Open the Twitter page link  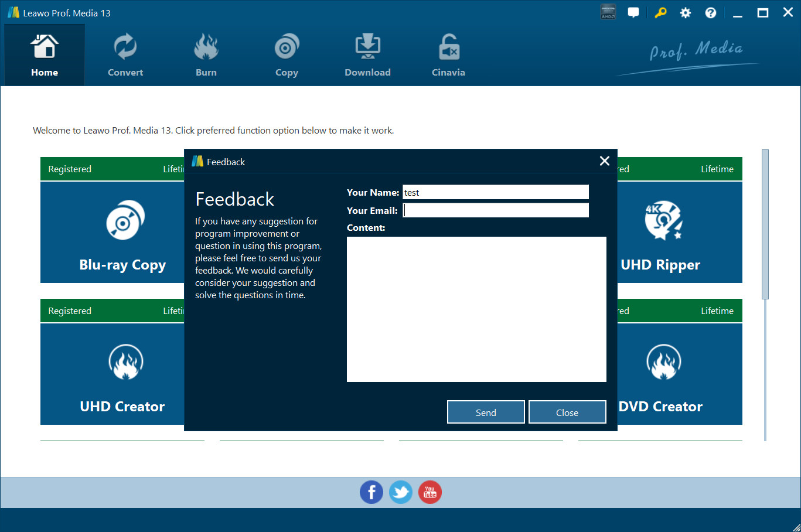pyautogui.click(x=401, y=492)
